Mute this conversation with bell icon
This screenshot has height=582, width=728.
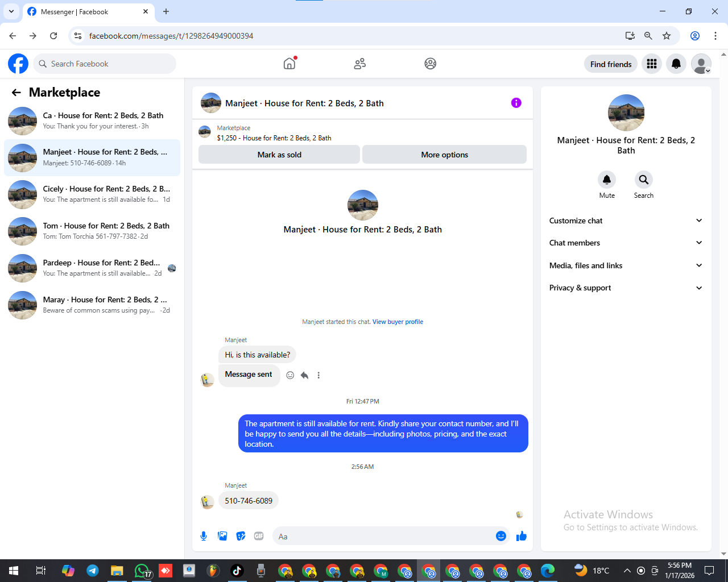tap(607, 180)
